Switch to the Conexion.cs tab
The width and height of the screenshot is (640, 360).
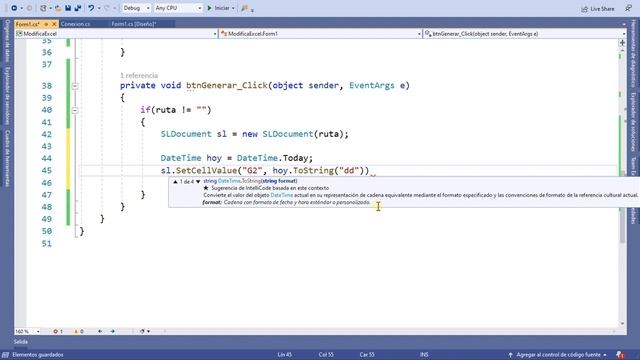pos(75,24)
